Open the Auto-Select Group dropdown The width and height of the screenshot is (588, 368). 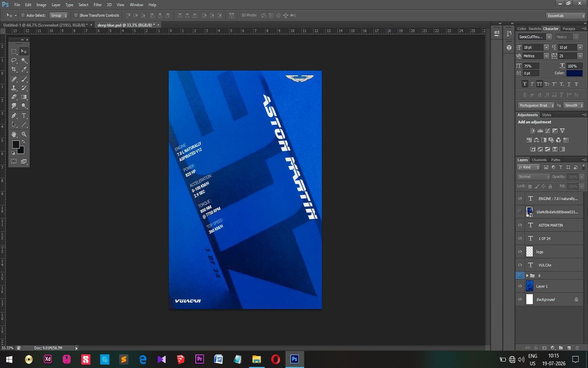point(58,15)
